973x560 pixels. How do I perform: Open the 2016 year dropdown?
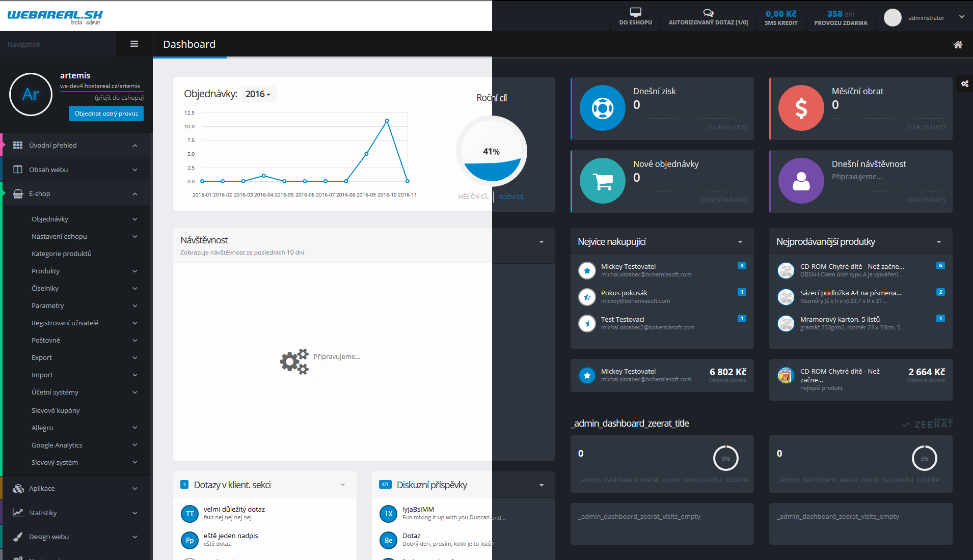point(258,94)
